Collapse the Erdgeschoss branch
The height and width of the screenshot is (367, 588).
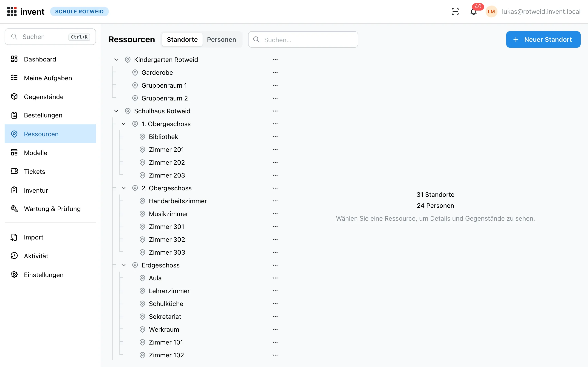pyautogui.click(x=124, y=265)
